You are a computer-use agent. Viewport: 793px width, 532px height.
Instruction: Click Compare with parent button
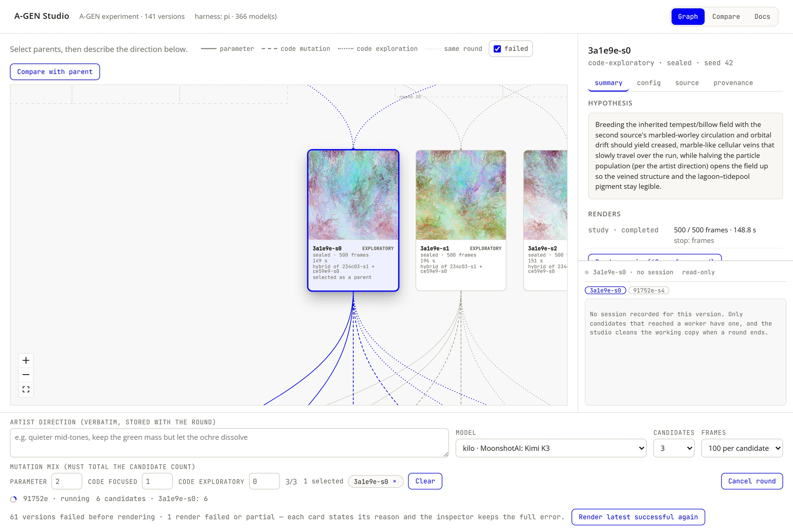(55, 72)
